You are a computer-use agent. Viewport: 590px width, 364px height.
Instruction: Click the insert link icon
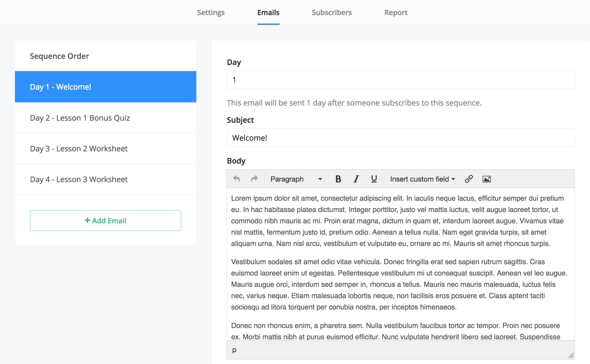(x=469, y=179)
